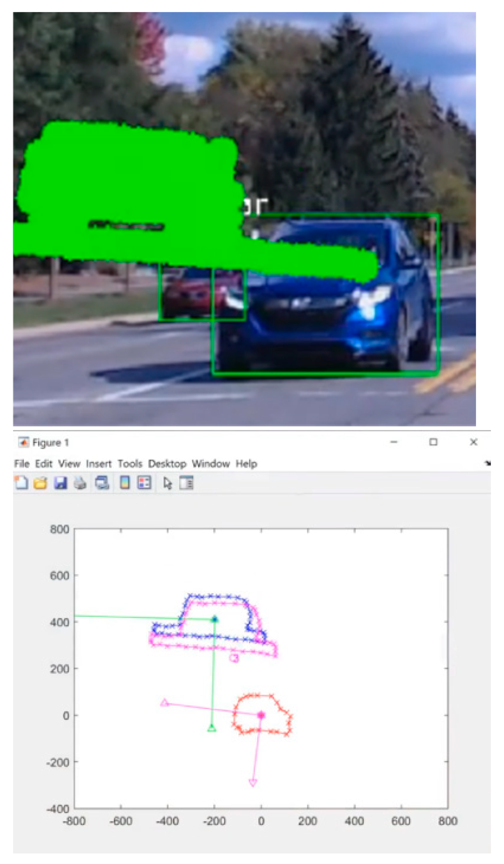Screen dimensions: 504x864
Task: Click the dock figure arrow in menu bar
Action: click(487, 463)
